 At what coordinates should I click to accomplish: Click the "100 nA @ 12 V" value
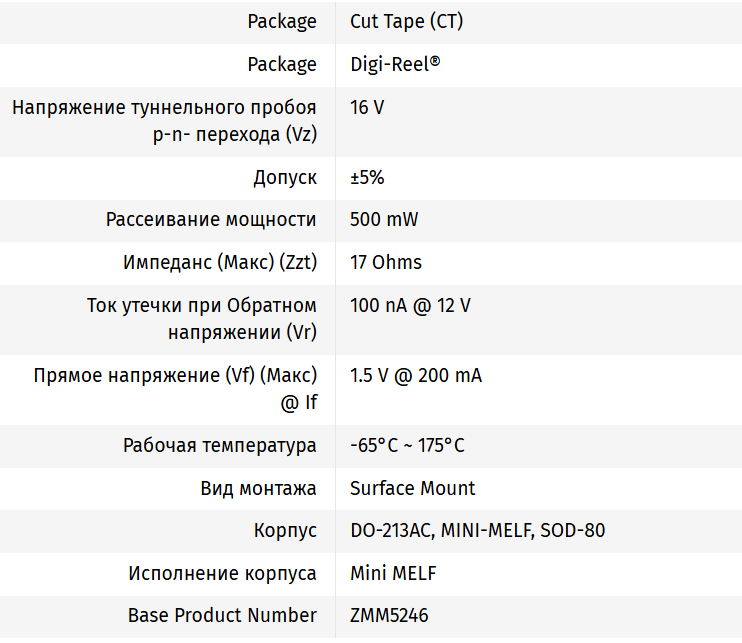pyautogui.click(x=410, y=305)
